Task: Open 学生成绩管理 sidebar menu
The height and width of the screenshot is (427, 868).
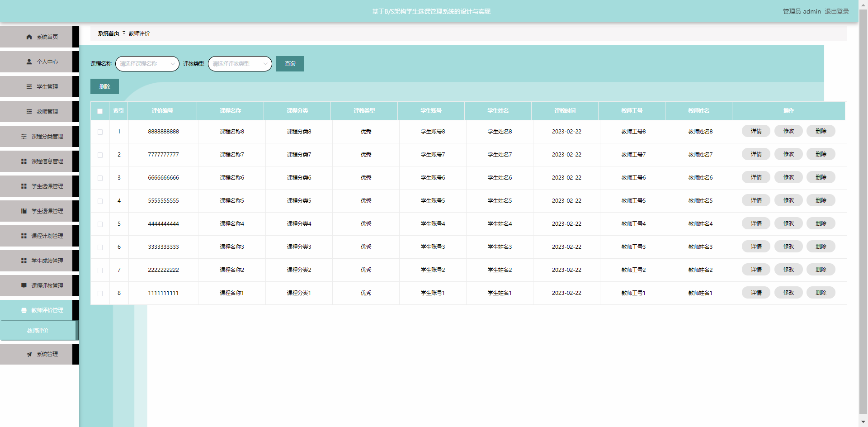Action: click(39, 261)
